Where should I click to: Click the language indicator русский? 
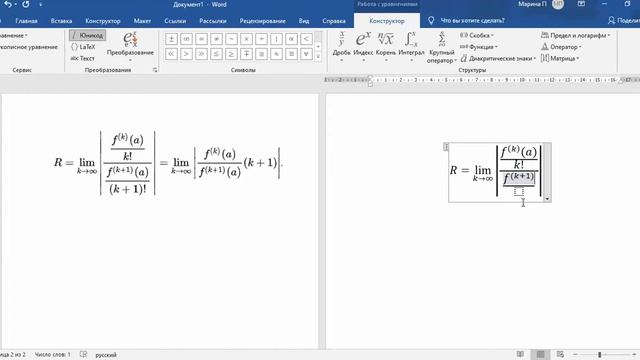(x=106, y=355)
